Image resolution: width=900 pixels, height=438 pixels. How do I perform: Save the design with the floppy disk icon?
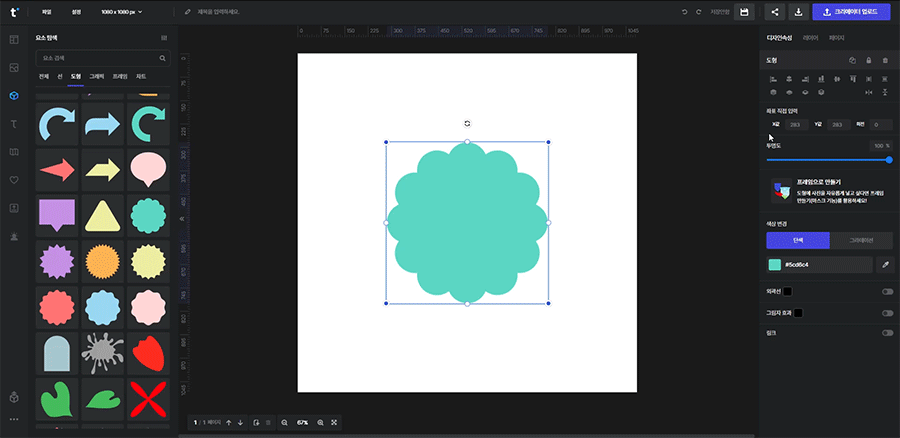tap(744, 12)
